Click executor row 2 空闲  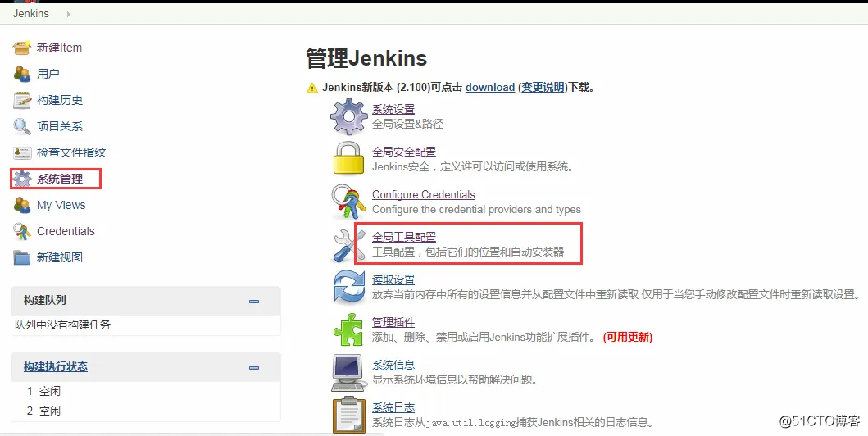pos(43,411)
